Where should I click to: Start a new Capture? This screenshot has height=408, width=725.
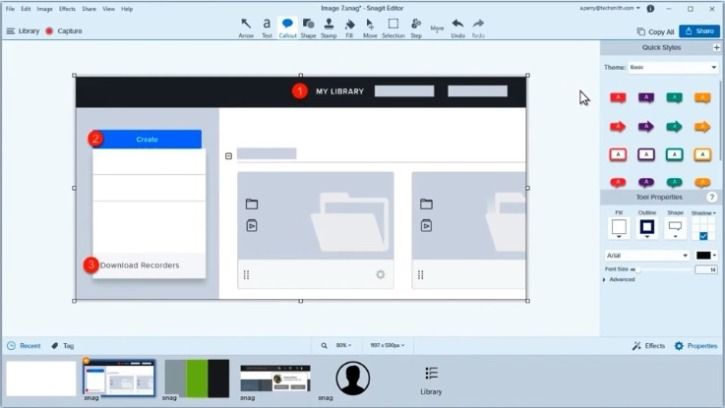click(x=64, y=31)
